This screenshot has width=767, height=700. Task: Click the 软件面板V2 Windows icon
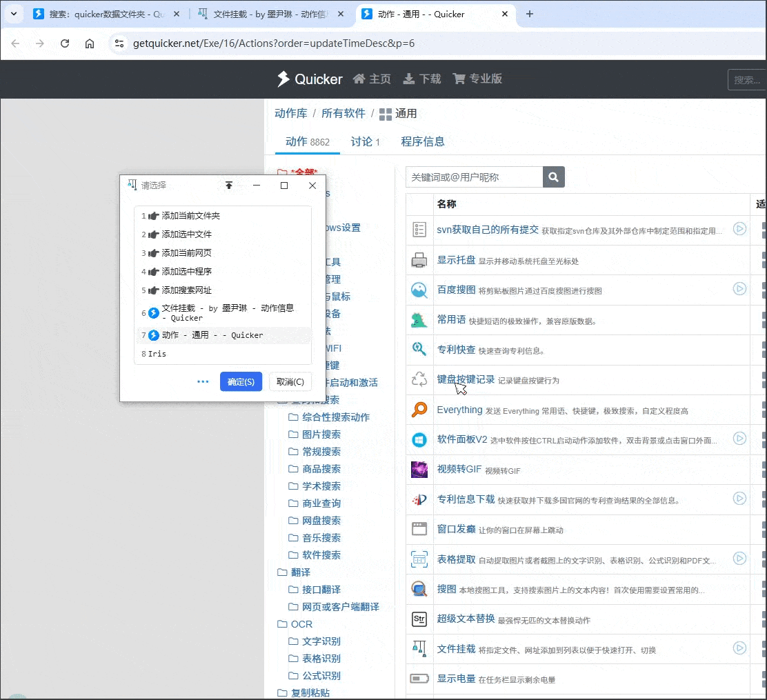(419, 440)
